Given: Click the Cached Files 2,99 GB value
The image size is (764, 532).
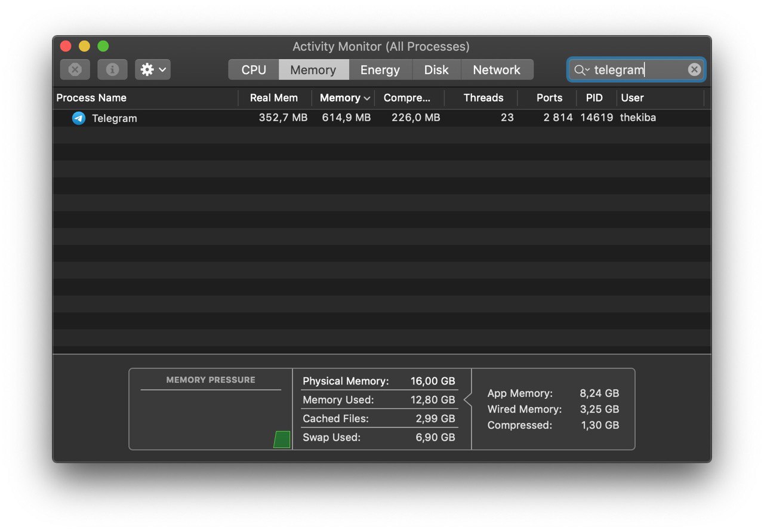Looking at the screenshot, I should click(x=436, y=419).
